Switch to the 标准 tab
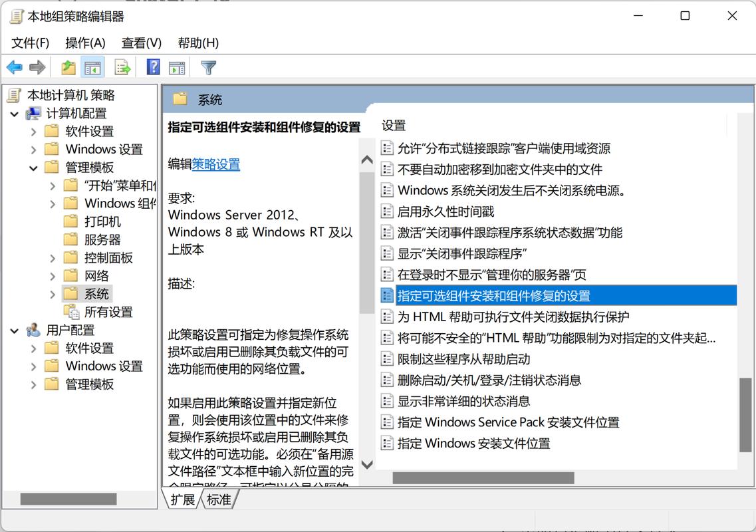The image size is (756, 532). point(219,499)
